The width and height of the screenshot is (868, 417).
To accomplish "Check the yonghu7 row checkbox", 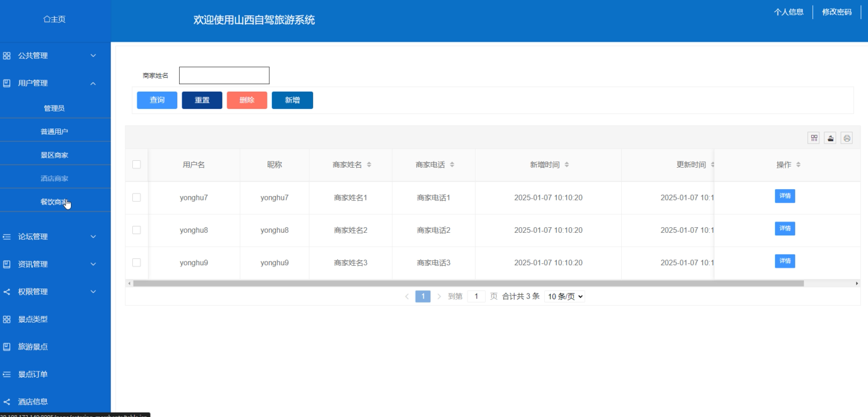I will click(136, 197).
